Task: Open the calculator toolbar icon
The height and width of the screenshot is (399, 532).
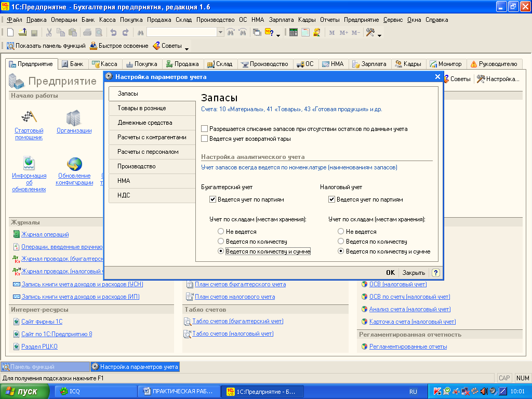Action: click(x=294, y=32)
